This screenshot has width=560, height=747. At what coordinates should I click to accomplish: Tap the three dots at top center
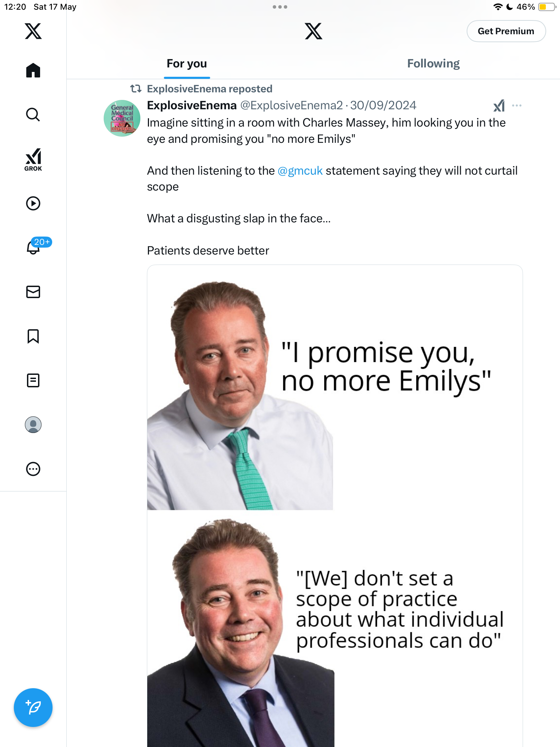(x=280, y=7)
